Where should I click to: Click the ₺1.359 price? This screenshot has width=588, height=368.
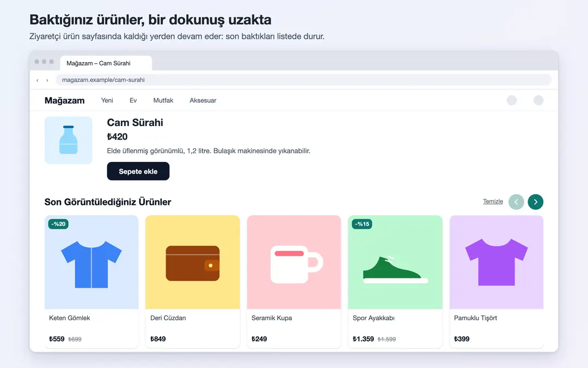[363, 339]
